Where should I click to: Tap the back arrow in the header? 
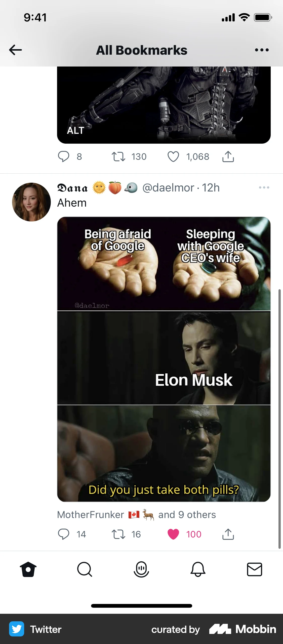tap(16, 50)
